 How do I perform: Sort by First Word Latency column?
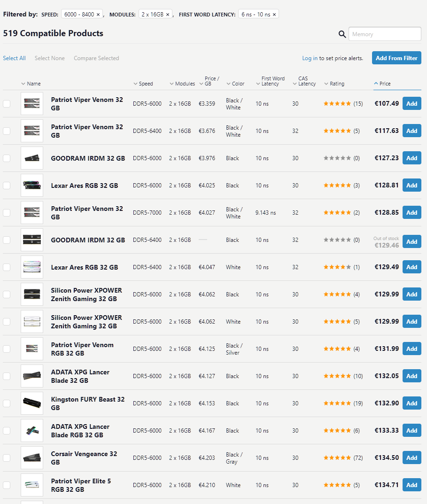(x=271, y=81)
